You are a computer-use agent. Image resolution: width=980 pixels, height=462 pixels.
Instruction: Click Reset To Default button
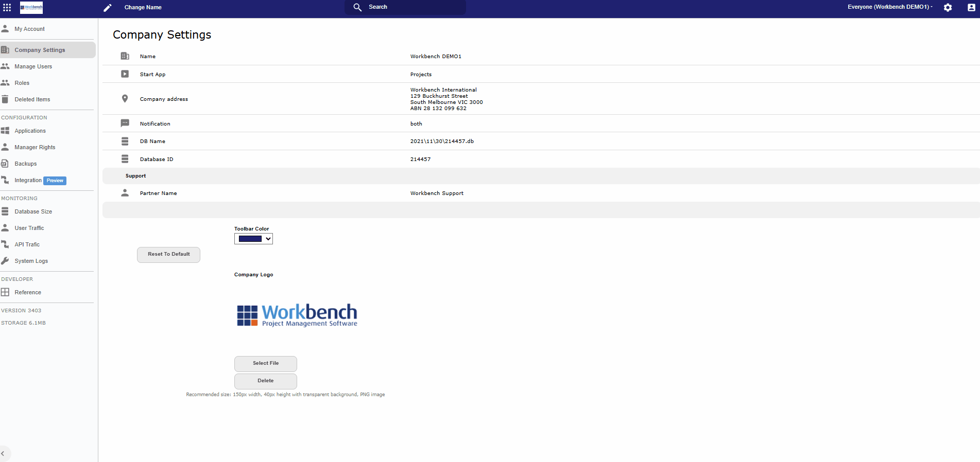(x=169, y=255)
